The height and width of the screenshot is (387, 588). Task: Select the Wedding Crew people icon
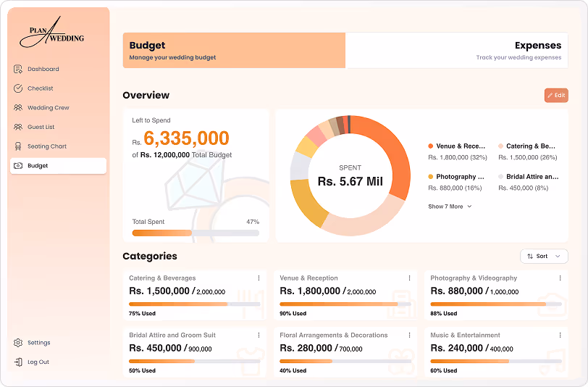(18, 108)
